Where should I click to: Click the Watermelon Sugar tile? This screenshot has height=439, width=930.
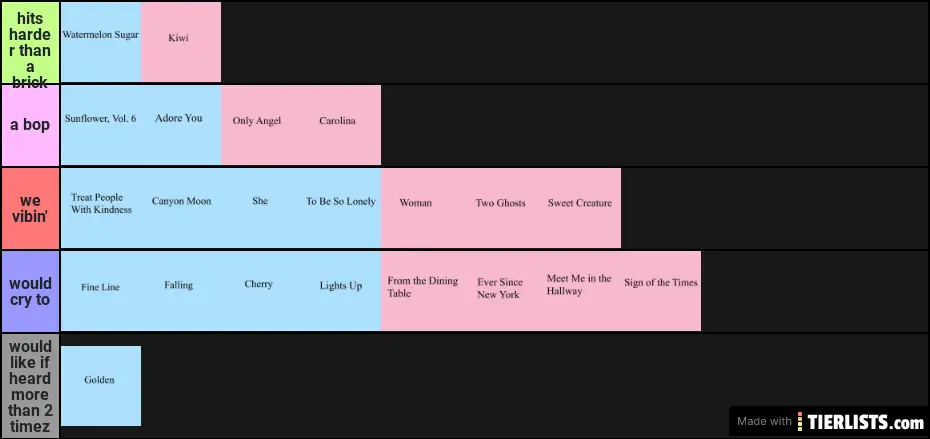(100, 41)
